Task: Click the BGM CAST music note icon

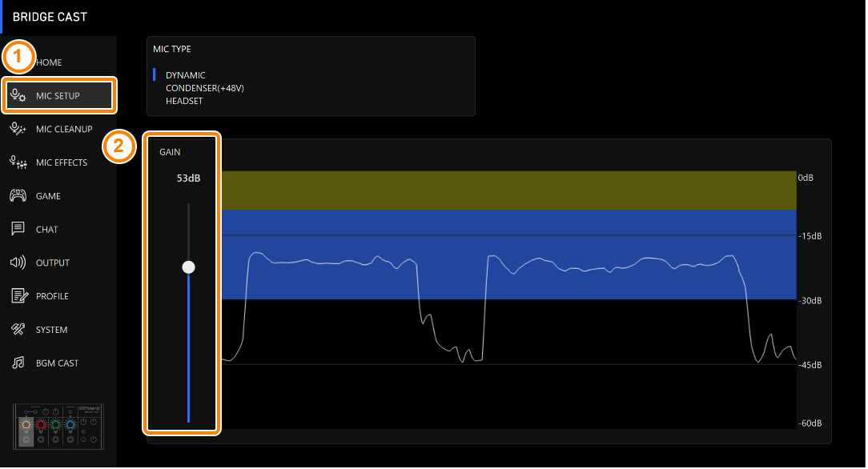Action: pos(18,363)
